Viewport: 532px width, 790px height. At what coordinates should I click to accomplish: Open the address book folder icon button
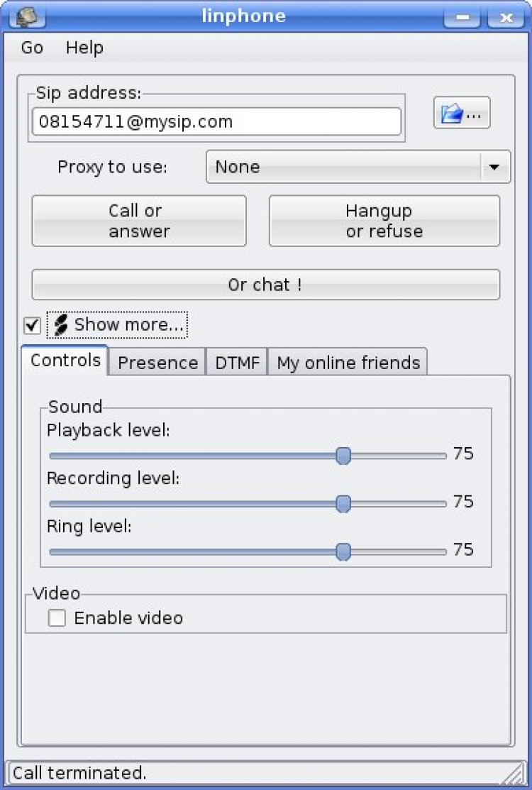(461, 113)
